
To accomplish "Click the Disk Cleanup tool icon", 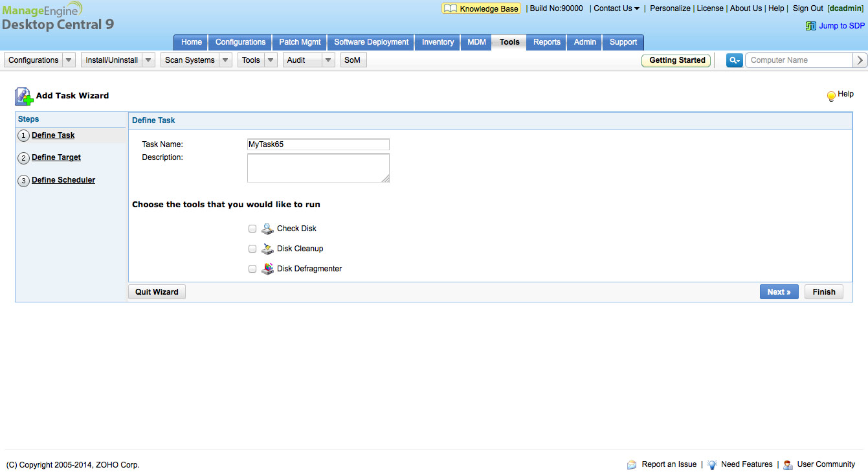I will pos(267,249).
